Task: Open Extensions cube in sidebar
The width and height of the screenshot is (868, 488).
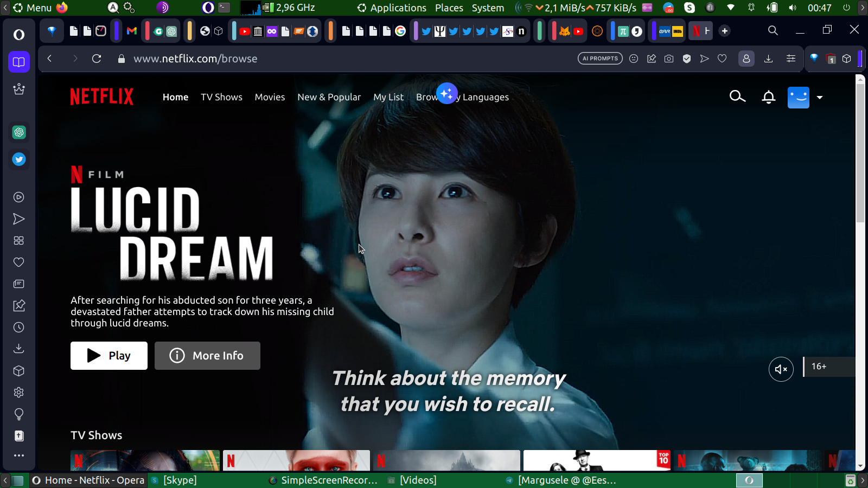Action: click(19, 371)
